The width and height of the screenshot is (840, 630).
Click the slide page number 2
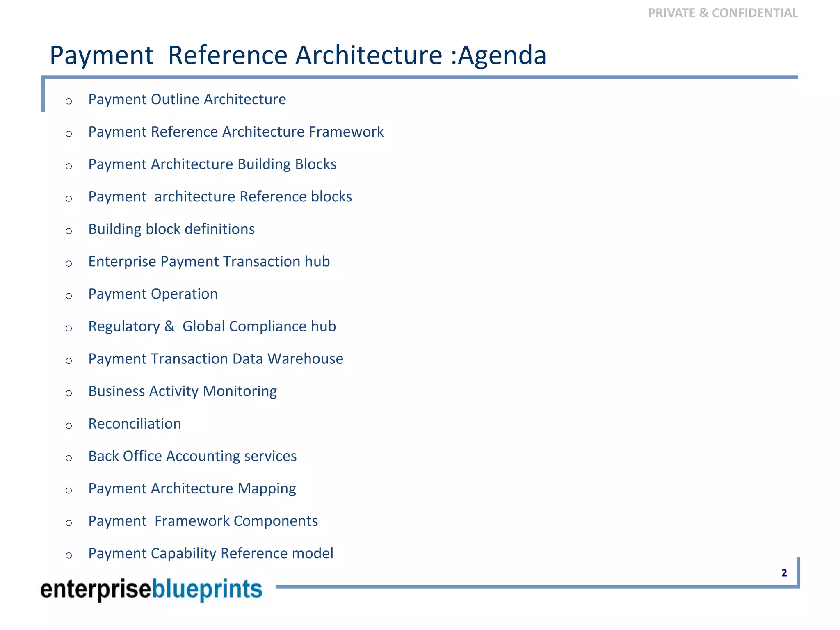point(784,573)
